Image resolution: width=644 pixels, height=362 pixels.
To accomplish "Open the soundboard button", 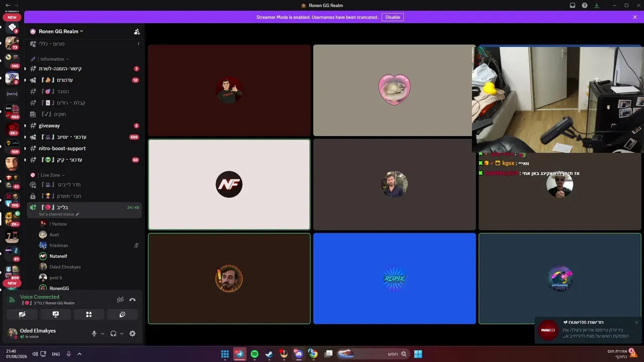I will (x=122, y=314).
